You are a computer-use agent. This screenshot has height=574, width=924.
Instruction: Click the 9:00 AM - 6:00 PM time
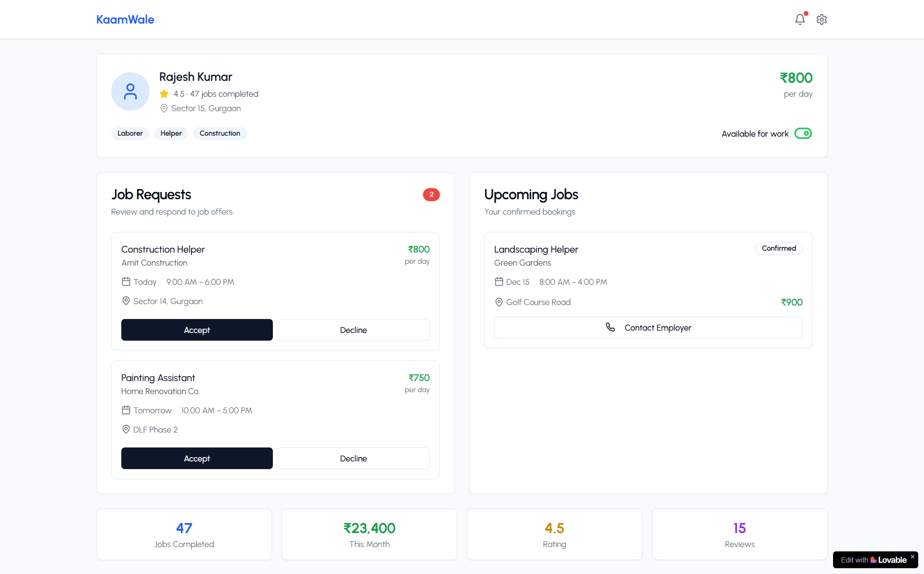click(x=200, y=282)
